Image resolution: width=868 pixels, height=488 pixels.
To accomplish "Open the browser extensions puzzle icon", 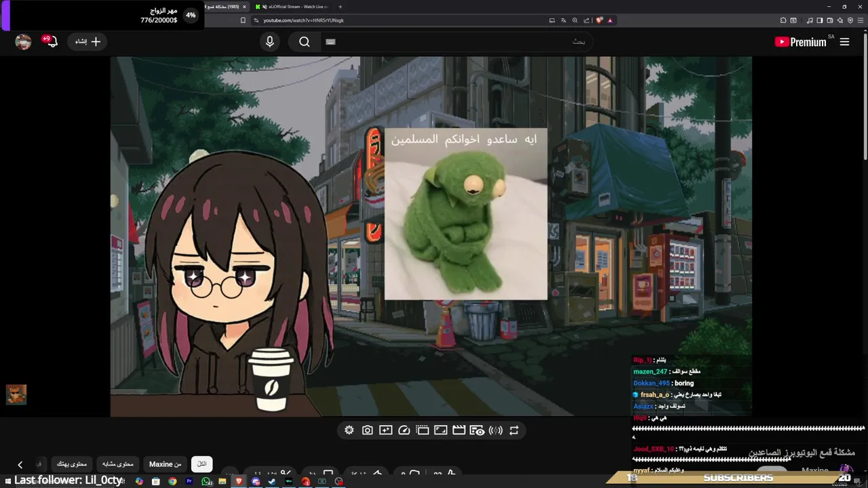I will point(783,20).
